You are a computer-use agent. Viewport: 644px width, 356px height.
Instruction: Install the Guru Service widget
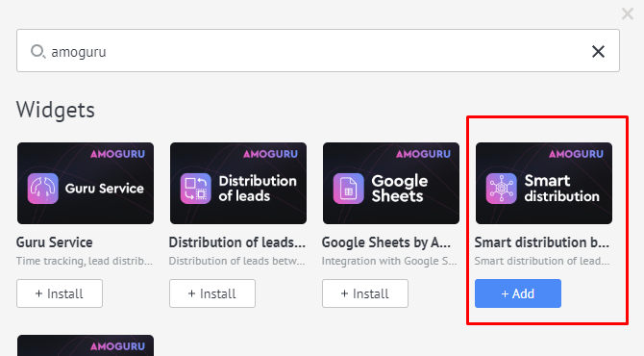click(x=60, y=293)
